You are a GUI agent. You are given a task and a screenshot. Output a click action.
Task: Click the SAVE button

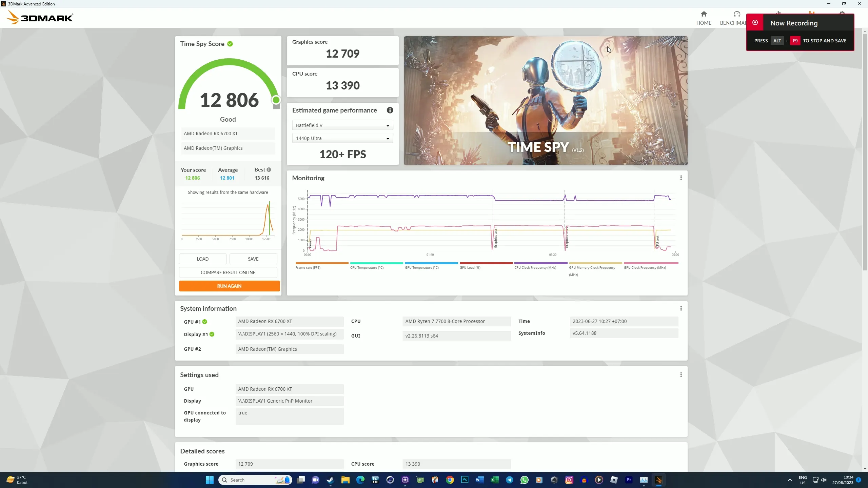253,259
